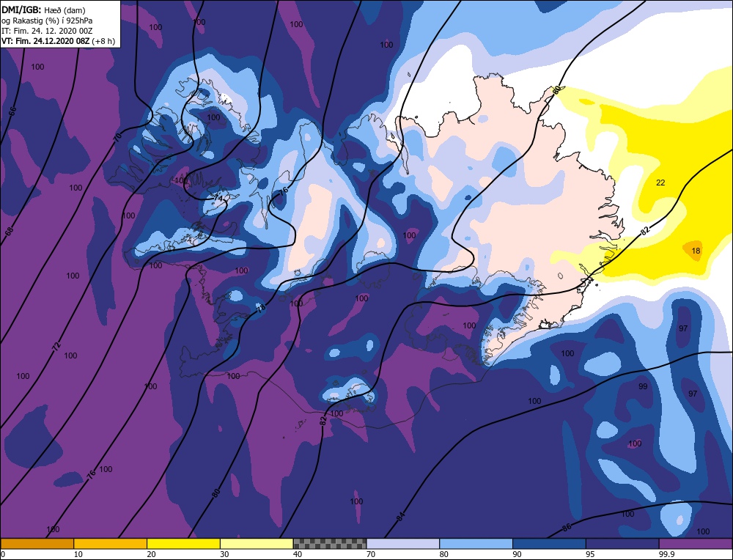The height and width of the screenshot is (560, 733).
Task: Select the orange 10–20 legend swatch
Action: coord(111,543)
